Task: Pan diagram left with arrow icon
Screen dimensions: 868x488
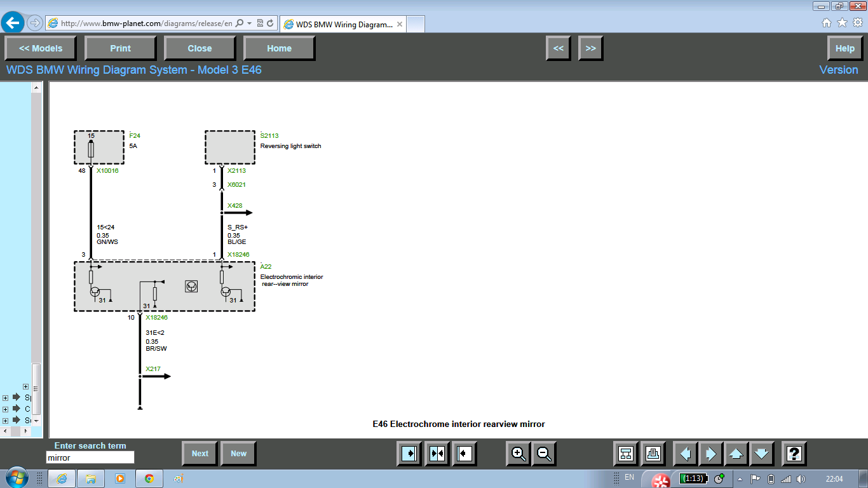Action: [685, 454]
